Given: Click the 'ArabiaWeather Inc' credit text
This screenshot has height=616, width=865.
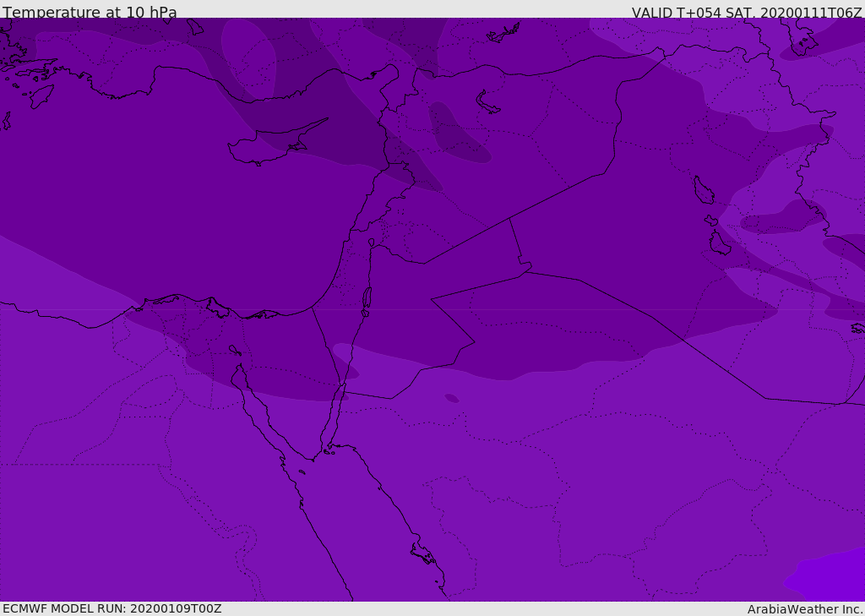Looking at the screenshot, I should 805,609.
